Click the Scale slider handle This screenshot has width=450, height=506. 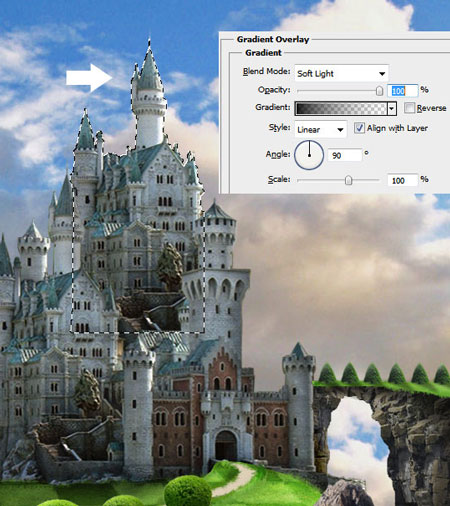tap(348, 180)
